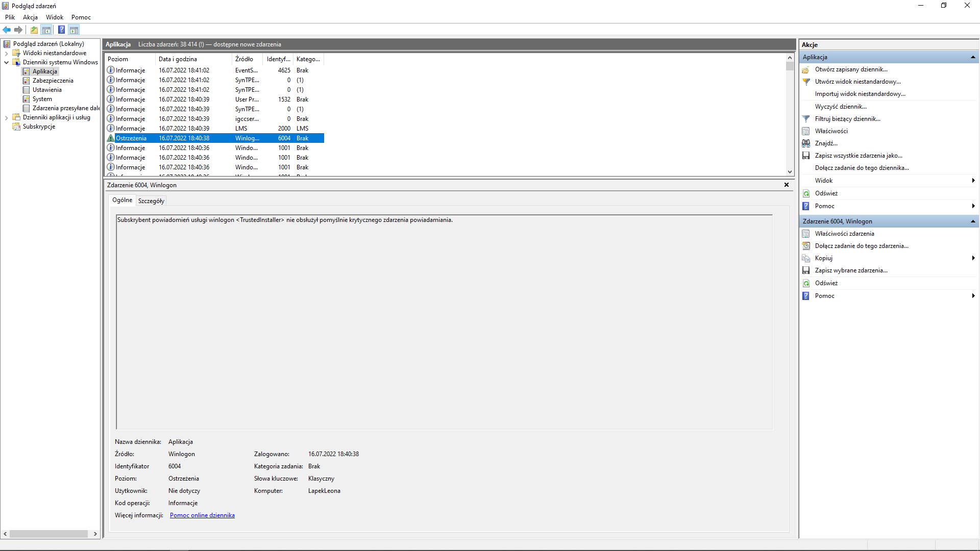Image resolution: width=980 pixels, height=551 pixels.
Task: Click Importuj widok niestandardowy... action
Action: (860, 94)
